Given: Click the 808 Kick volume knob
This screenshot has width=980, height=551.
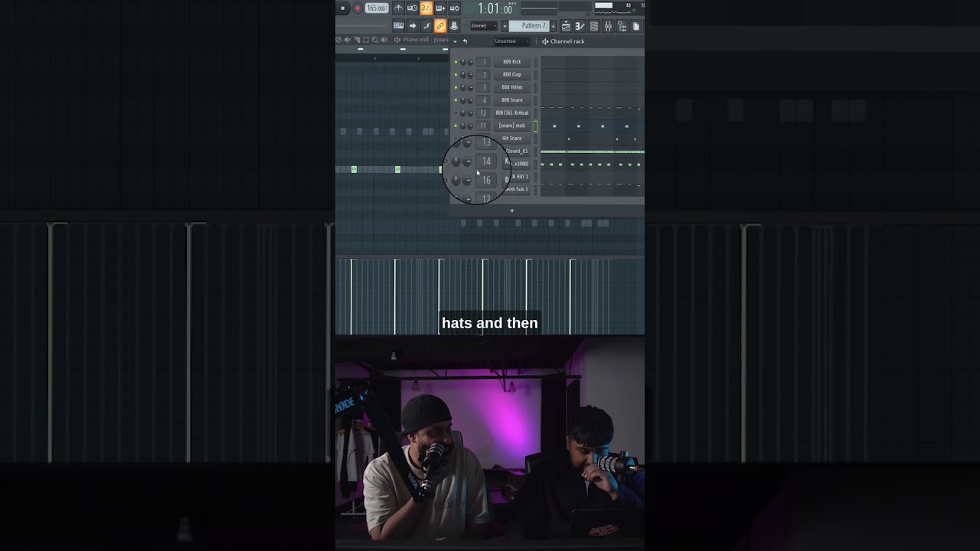Looking at the screenshot, I should click(x=470, y=62).
